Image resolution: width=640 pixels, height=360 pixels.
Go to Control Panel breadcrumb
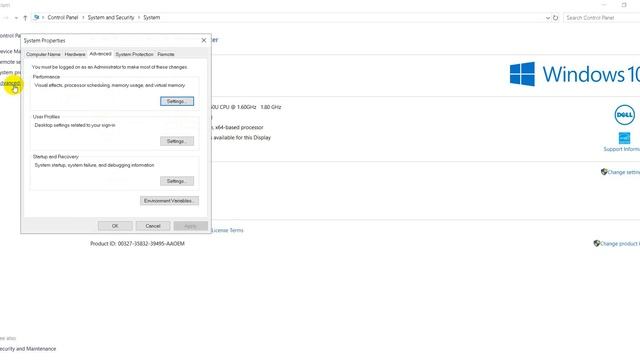click(62, 18)
